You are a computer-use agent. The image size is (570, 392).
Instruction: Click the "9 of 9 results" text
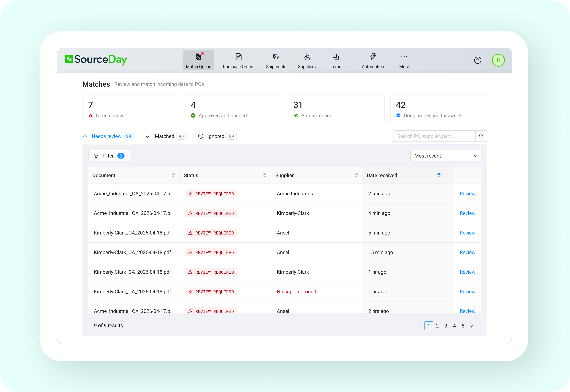pyautogui.click(x=108, y=325)
